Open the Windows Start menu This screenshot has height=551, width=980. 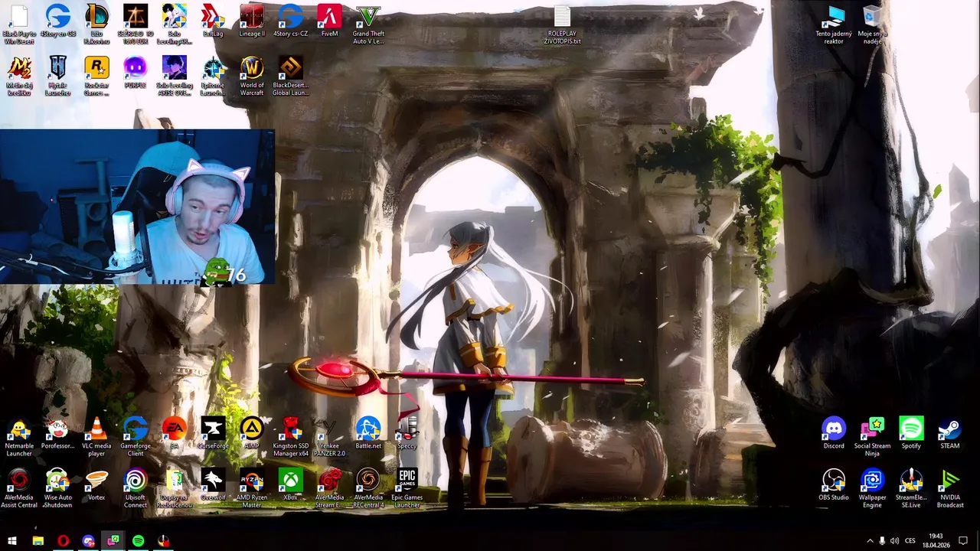(x=12, y=541)
